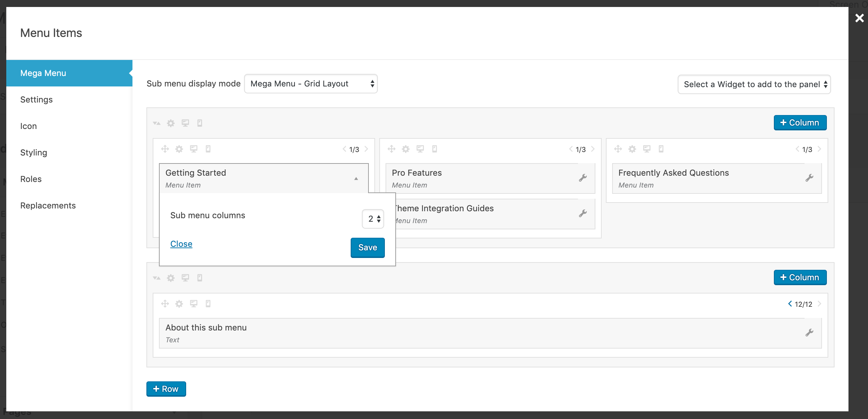Click wrench icon on Pro Features item

[583, 178]
